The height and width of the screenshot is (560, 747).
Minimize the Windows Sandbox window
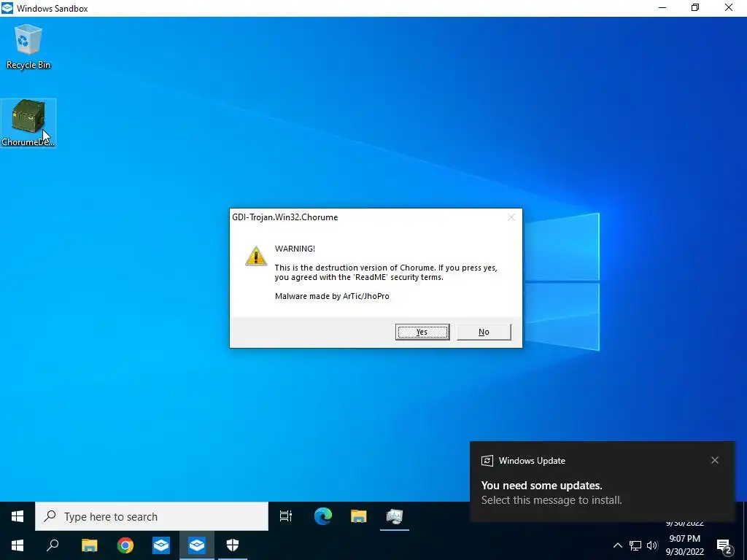(x=662, y=8)
